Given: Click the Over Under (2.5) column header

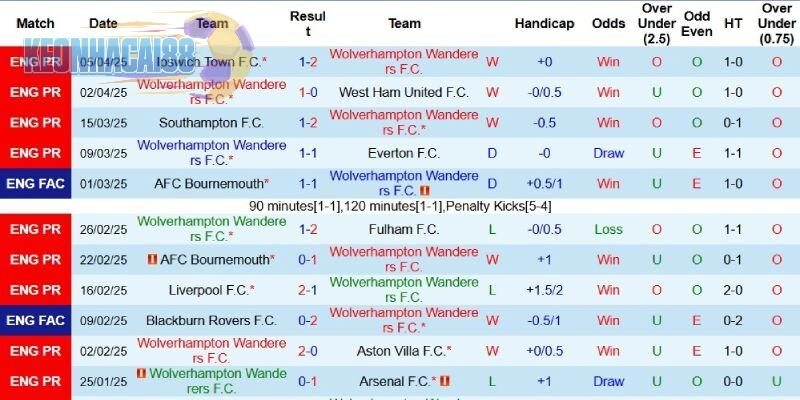Looking at the screenshot, I should [x=656, y=23].
